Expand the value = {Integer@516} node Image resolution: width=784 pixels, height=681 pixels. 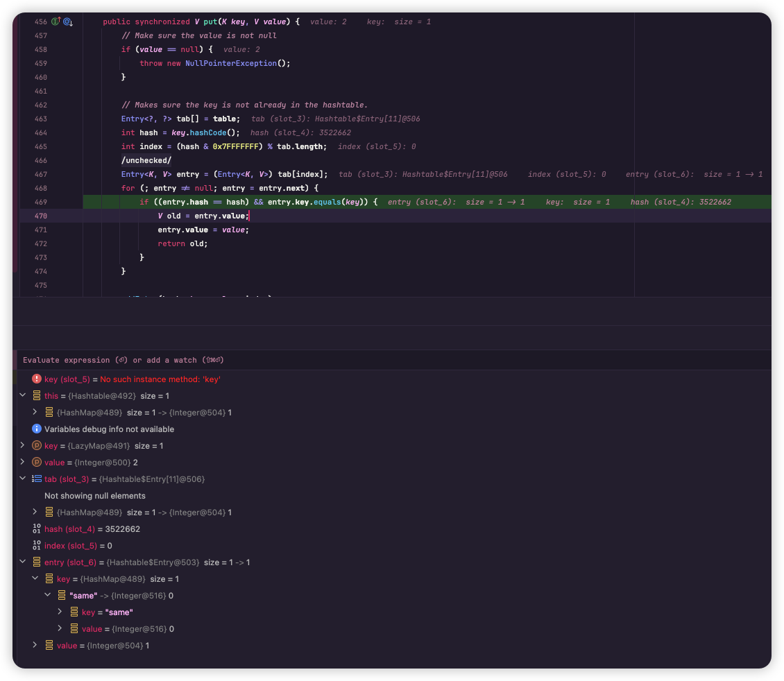(x=60, y=628)
